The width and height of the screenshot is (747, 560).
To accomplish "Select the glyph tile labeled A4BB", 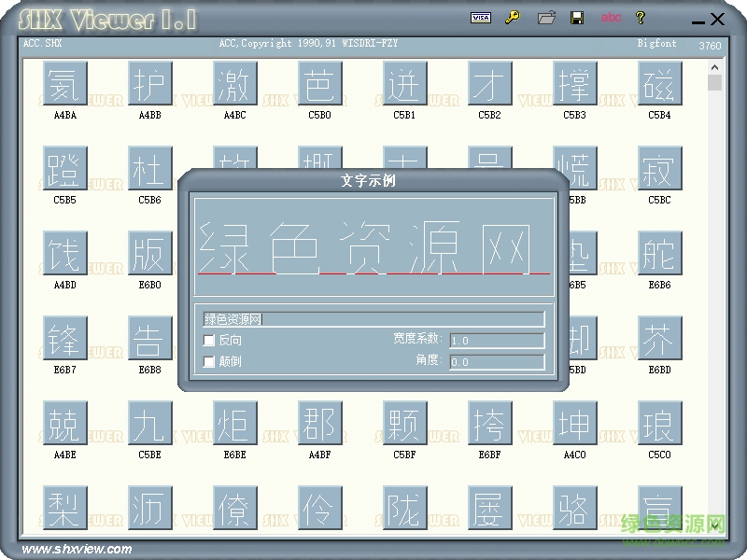I will [x=150, y=83].
